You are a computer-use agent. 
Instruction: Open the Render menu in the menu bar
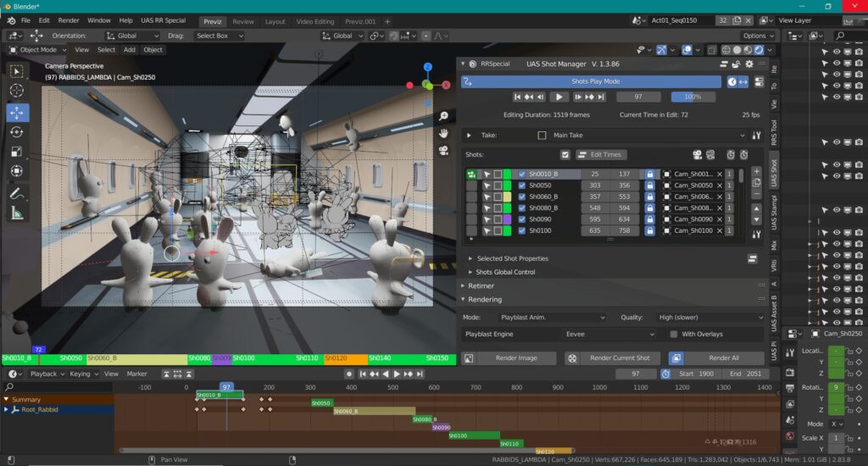coord(69,19)
